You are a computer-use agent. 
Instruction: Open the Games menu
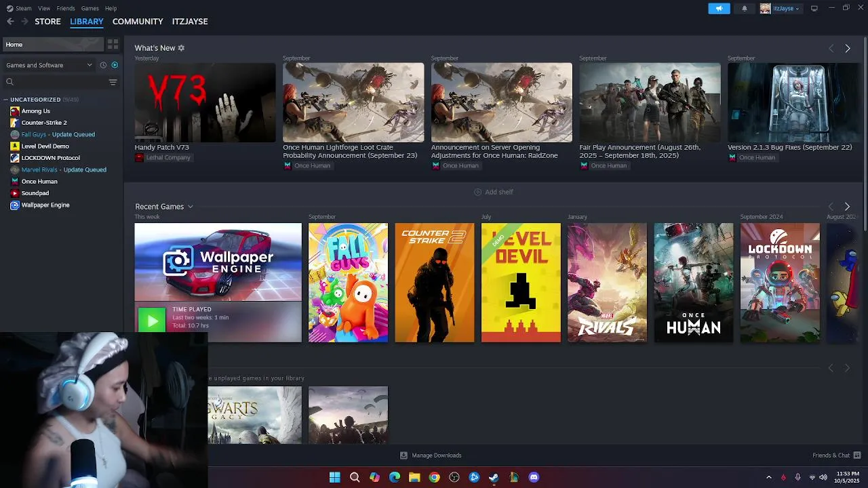(90, 8)
